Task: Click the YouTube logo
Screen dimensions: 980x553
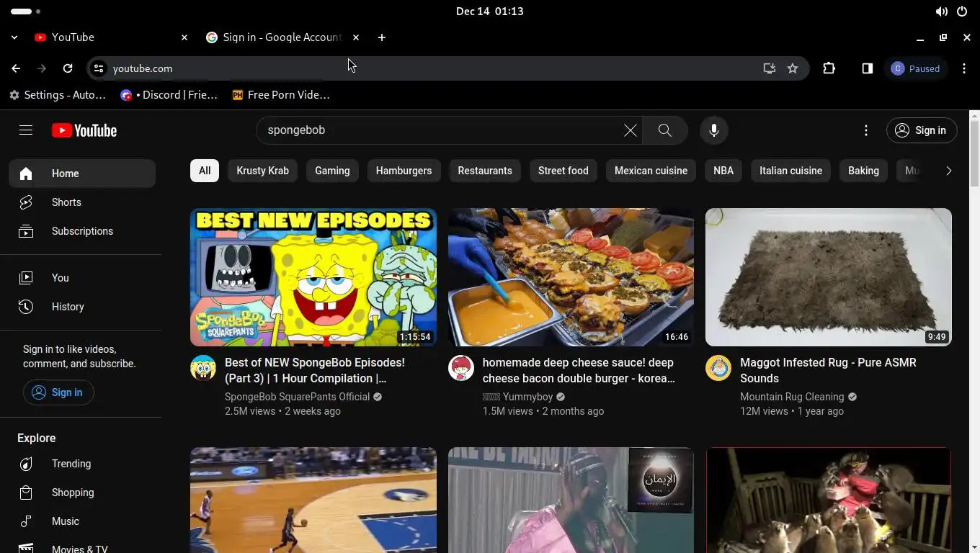Action: click(84, 130)
